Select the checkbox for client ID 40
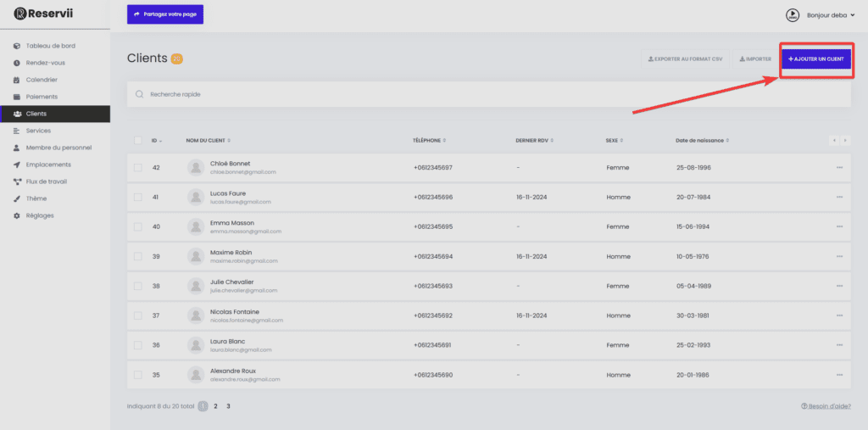This screenshot has width=868, height=430. [x=138, y=226]
